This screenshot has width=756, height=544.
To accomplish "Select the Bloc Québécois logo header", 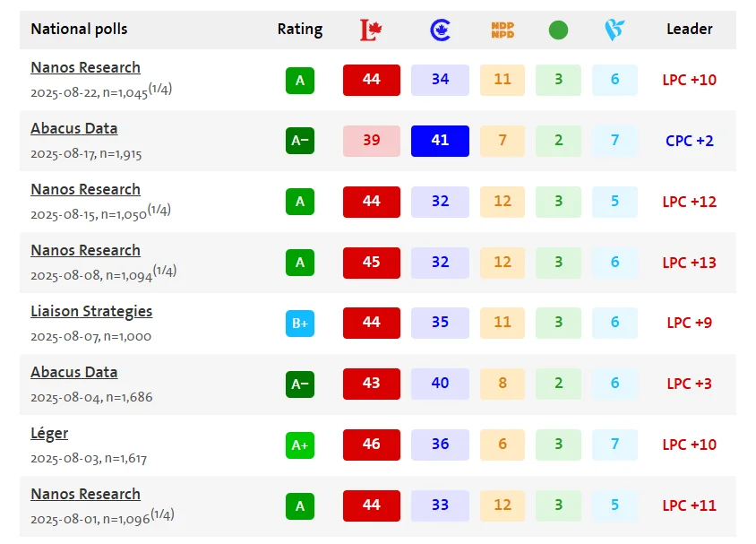I will [614, 30].
